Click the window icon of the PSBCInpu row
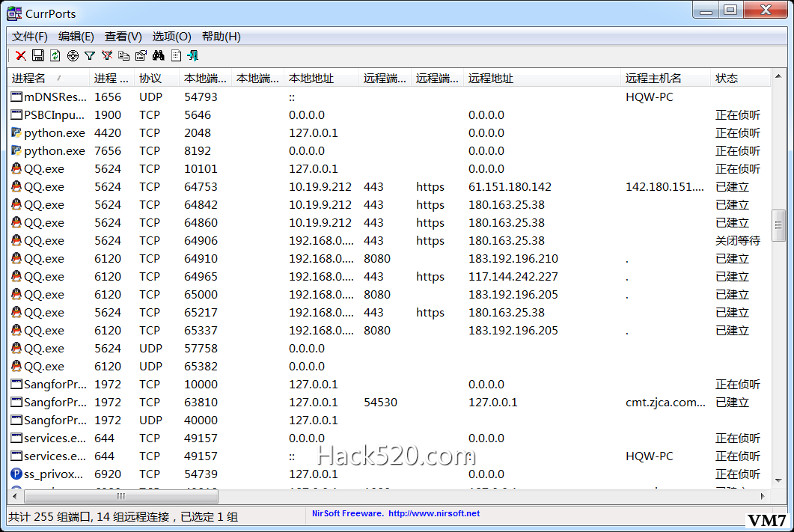 16,115
